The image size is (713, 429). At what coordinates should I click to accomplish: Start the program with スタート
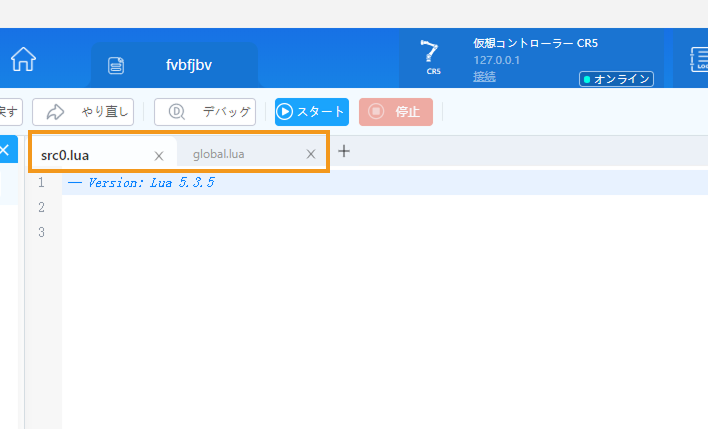pos(312,112)
